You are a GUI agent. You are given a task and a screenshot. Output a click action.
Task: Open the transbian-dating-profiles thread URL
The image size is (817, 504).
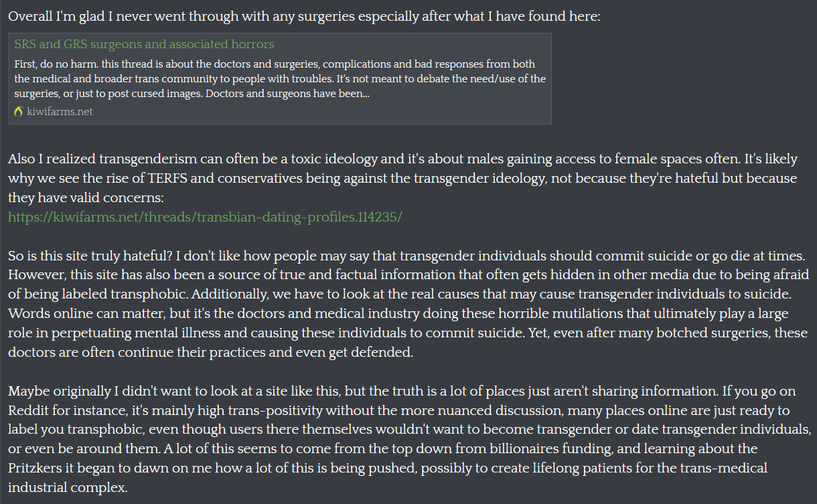(x=205, y=218)
